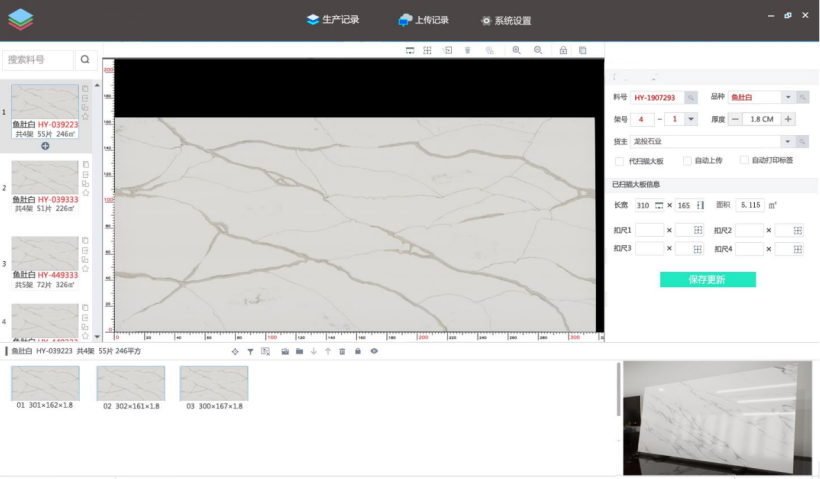The image size is (820, 479).
Task: Click the camera icon in slab toolbar
Action: 285,351
